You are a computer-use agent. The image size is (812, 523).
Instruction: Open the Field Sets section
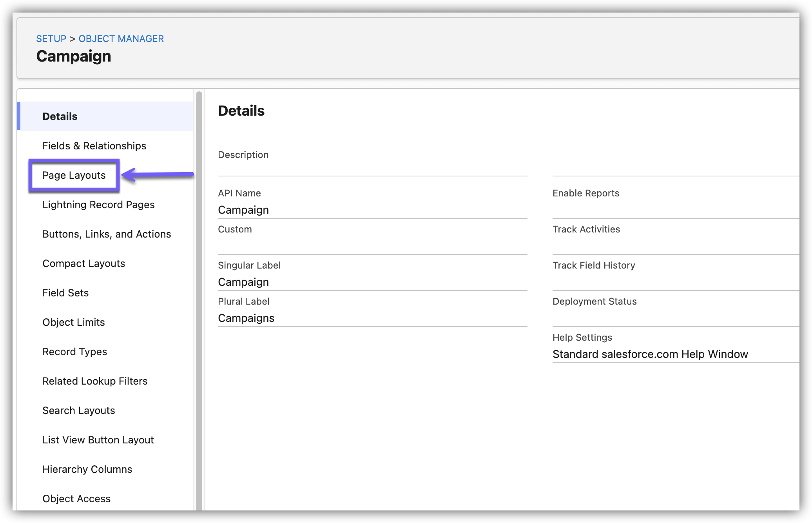[x=65, y=293]
